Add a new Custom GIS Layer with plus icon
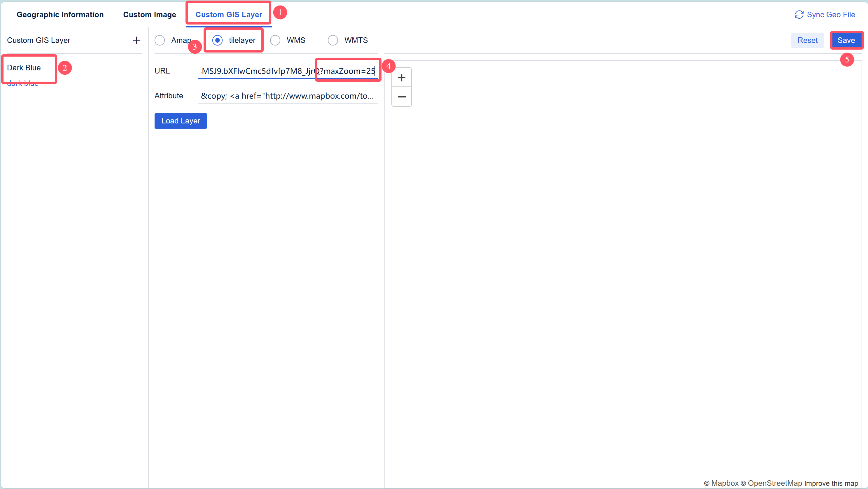Image resolution: width=868 pixels, height=489 pixels. 136,40
